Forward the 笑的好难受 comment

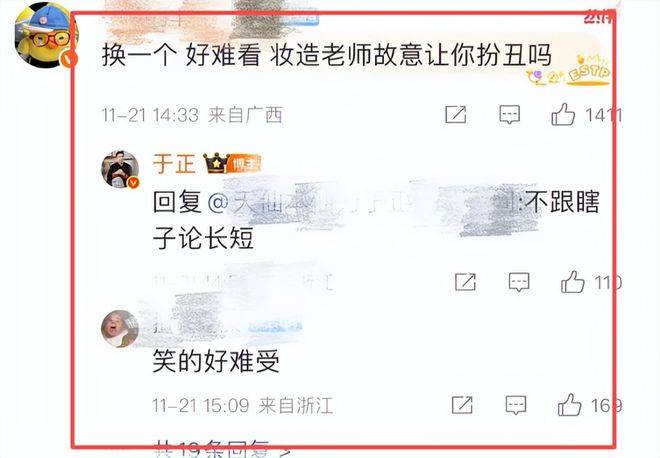click(x=462, y=405)
